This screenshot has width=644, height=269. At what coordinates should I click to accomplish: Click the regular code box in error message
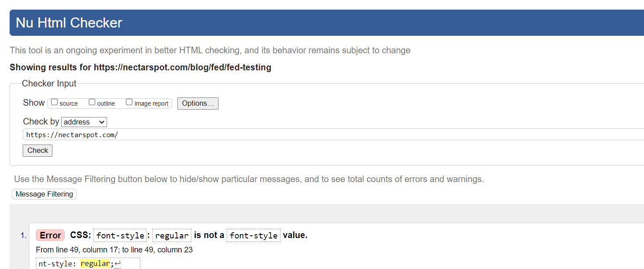172,235
